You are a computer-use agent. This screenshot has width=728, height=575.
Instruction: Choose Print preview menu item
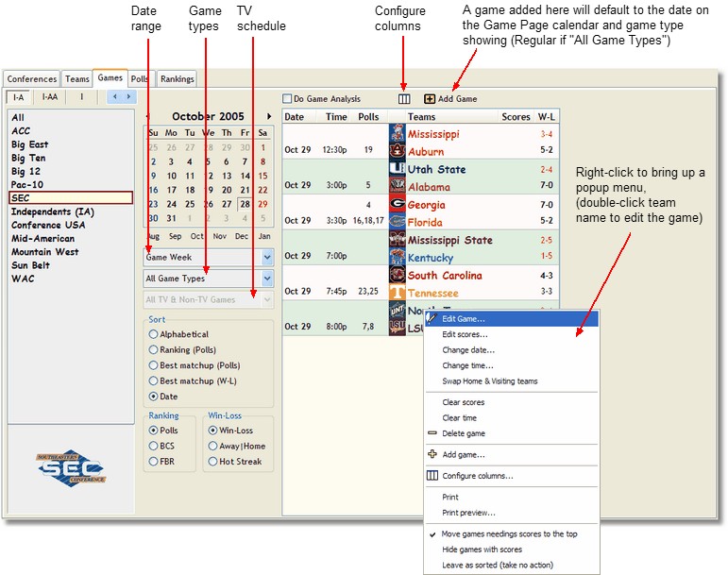click(x=512, y=513)
